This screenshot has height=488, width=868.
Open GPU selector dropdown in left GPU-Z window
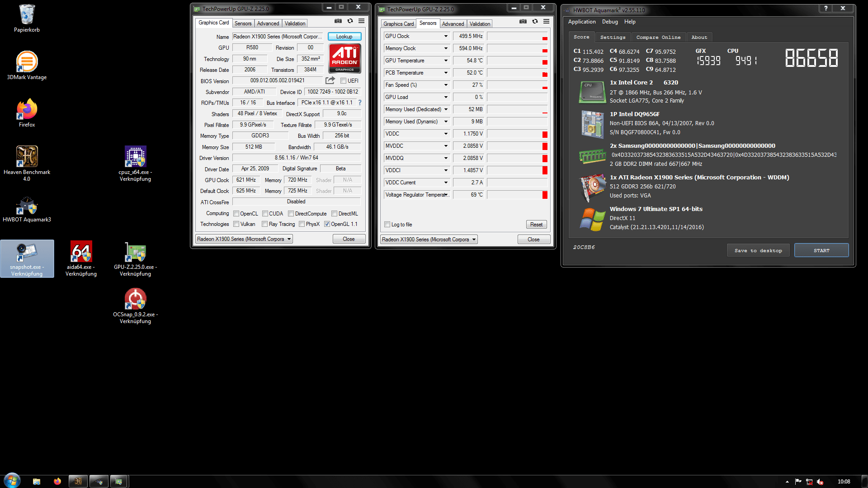(x=244, y=239)
